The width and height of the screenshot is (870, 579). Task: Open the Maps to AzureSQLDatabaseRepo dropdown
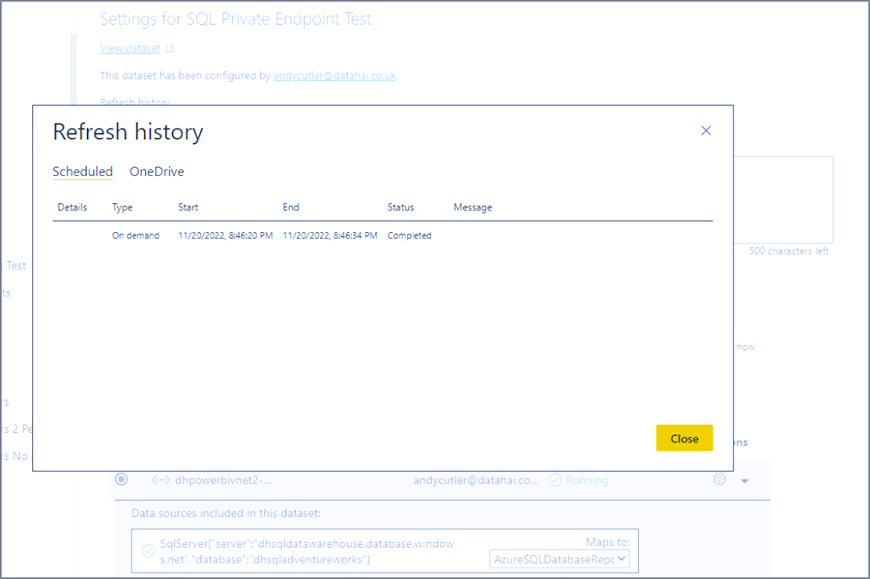pos(559,559)
